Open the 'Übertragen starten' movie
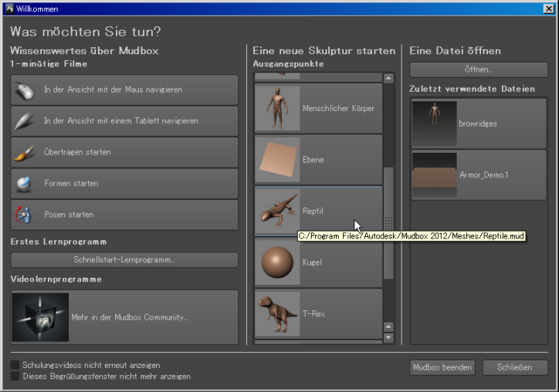The width and height of the screenshot is (559, 392). (x=124, y=153)
